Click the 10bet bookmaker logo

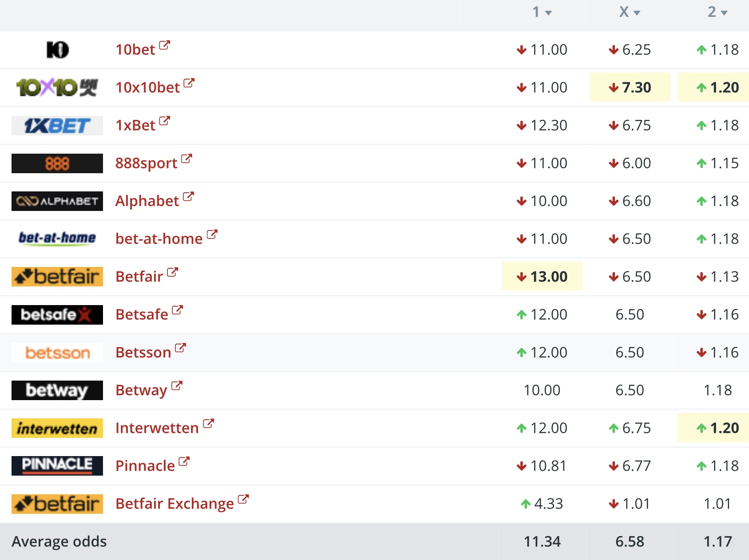[x=57, y=50]
